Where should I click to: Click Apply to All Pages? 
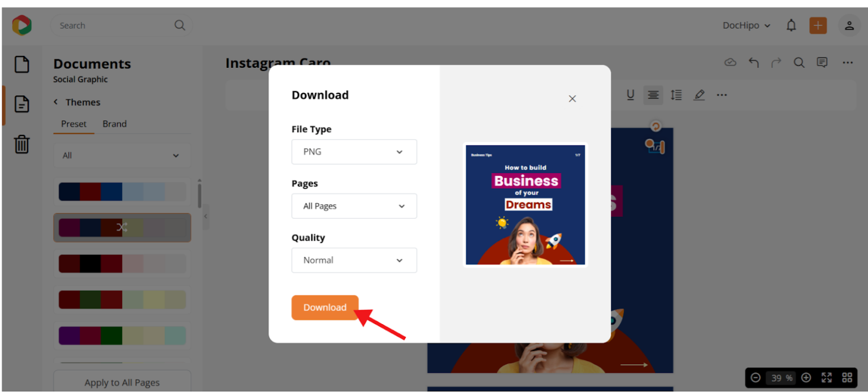(121, 382)
